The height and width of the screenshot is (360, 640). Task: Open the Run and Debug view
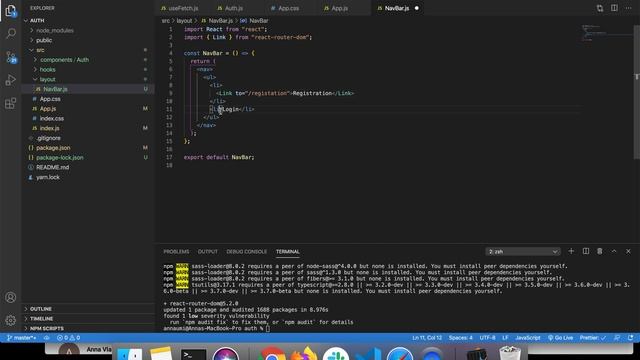click(11, 80)
